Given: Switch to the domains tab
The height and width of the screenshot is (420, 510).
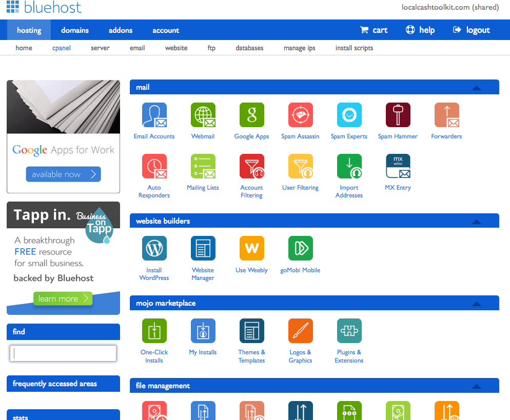Looking at the screenshot, I should pyautogui.click(x=75, y=30).
